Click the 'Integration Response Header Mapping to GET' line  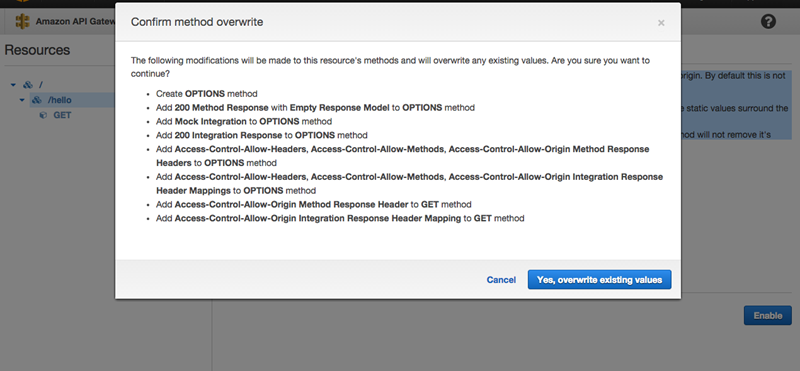point(340,218)
